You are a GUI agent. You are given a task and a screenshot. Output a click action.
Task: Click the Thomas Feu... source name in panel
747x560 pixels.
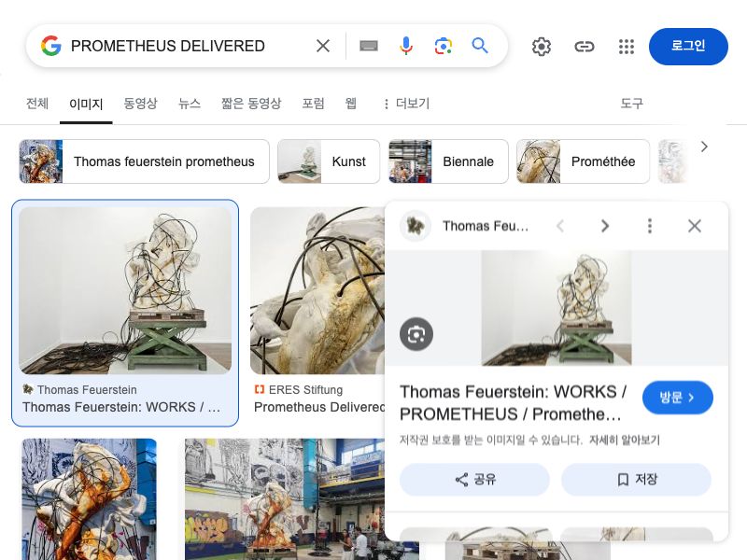point(486,226)
